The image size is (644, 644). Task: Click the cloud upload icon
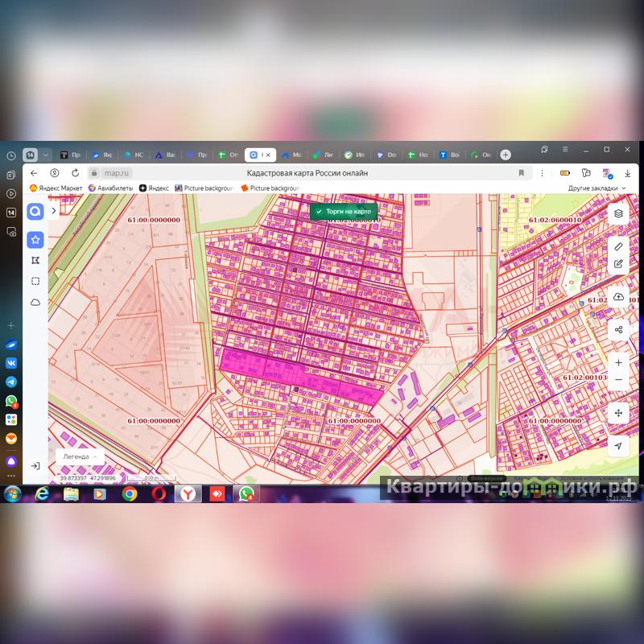pyautogui.click(x=618, y=297)
